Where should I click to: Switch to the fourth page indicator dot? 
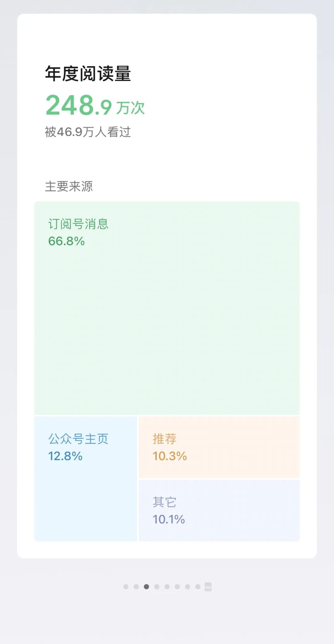[157, 587]
